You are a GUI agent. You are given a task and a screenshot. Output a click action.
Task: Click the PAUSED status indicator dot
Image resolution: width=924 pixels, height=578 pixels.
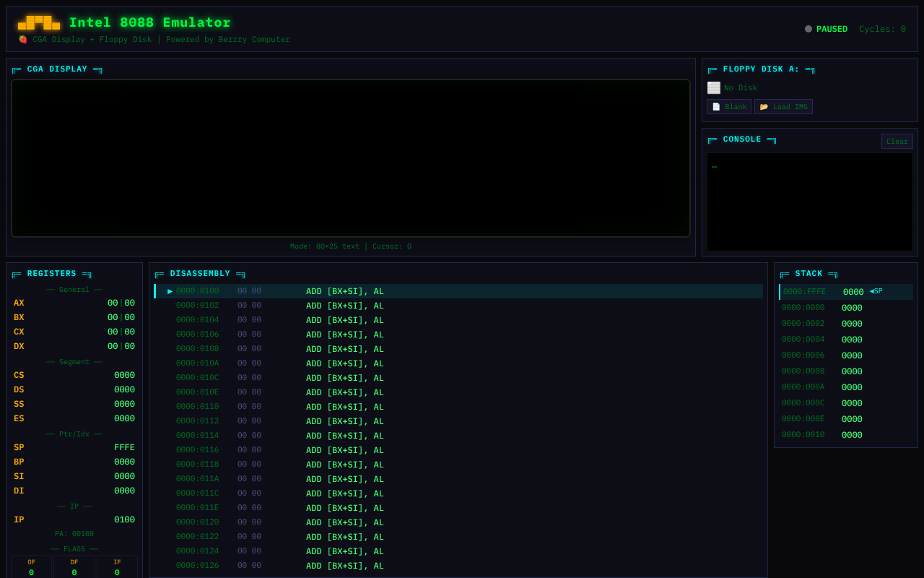(808, 29)
